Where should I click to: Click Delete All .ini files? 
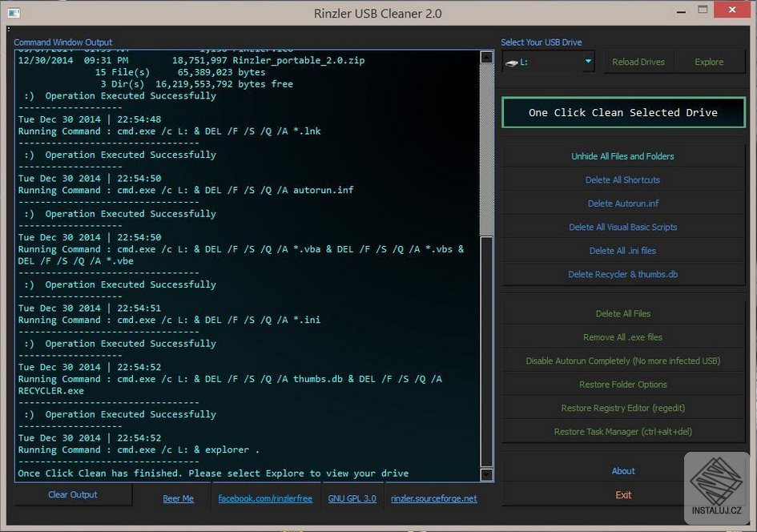click(622, 251)
